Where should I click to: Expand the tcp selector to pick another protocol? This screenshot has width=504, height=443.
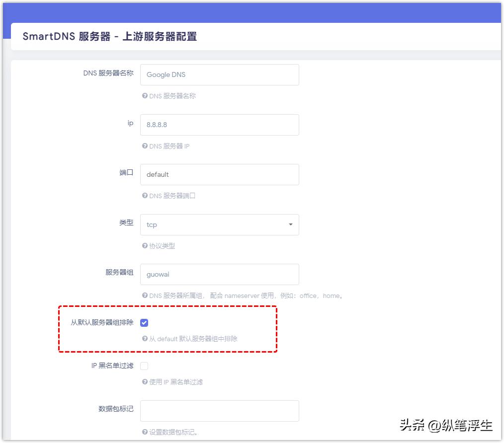[x=219, y=224]
